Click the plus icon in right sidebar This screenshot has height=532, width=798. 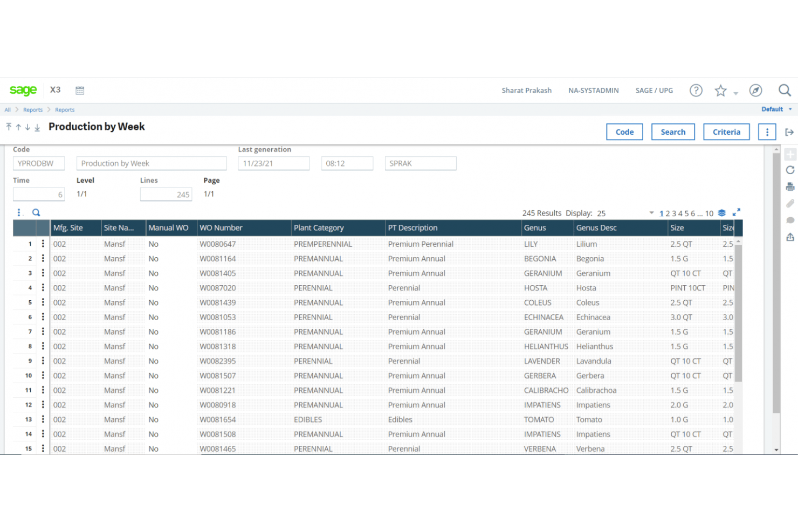(790, 155)
